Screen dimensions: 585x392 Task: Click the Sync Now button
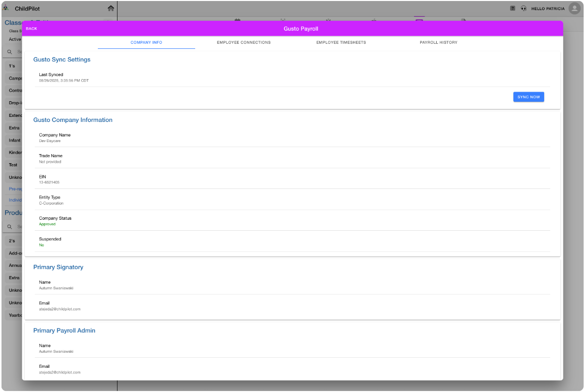click(529, 97)
